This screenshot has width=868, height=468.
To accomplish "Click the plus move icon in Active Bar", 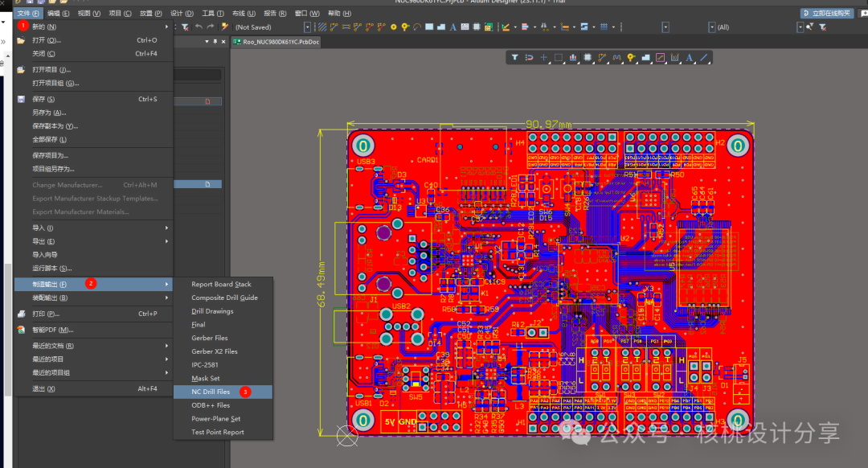I will pos(543,57).
